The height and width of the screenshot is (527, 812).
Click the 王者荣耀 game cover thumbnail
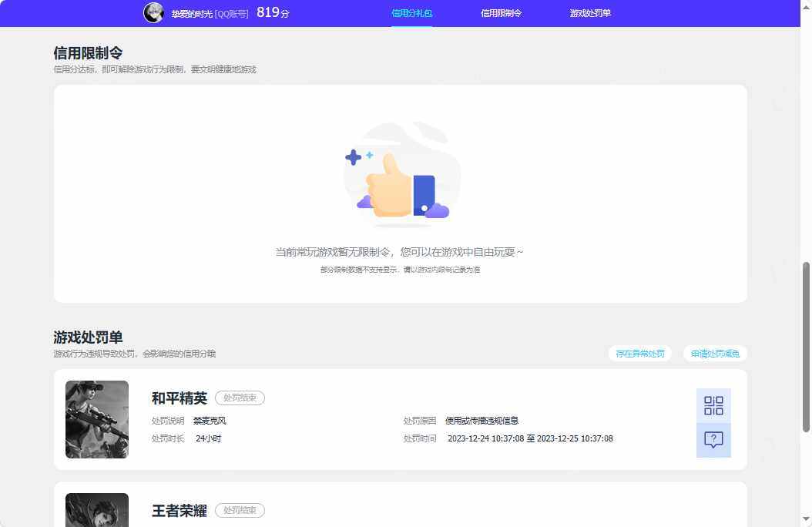(x=97, y=510)
